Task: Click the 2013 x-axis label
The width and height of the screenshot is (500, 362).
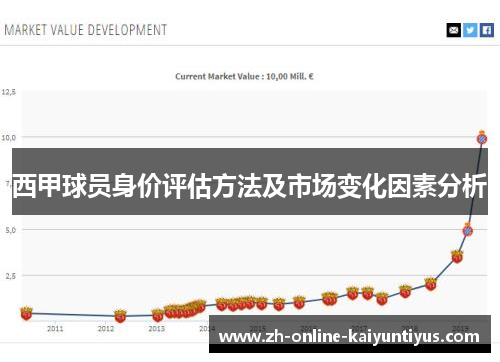Action: tap(156, 329)
